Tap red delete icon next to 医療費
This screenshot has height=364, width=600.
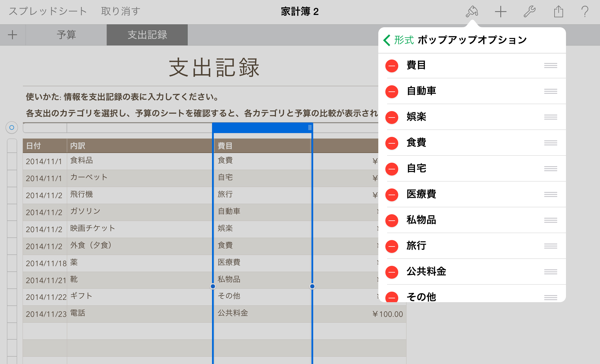click(x=392, y=195)
